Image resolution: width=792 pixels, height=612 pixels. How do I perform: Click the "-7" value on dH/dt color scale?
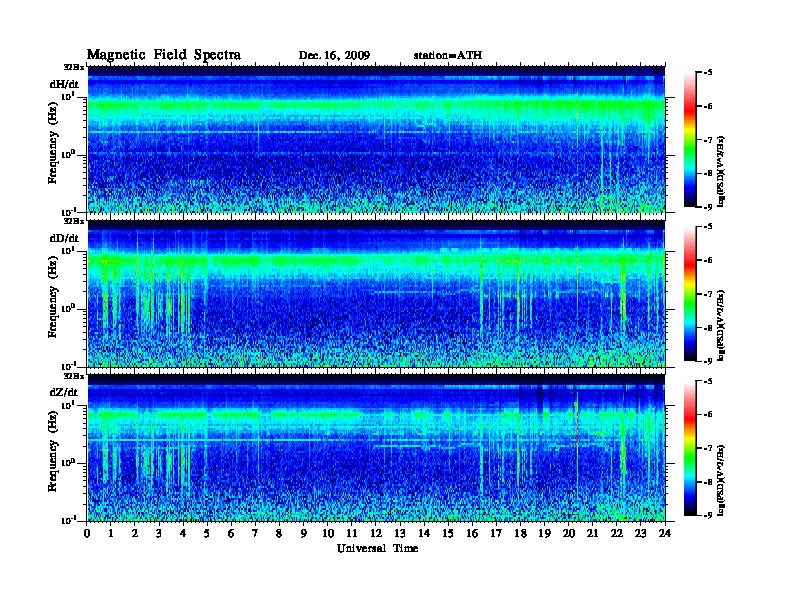(x=708, y=140)
